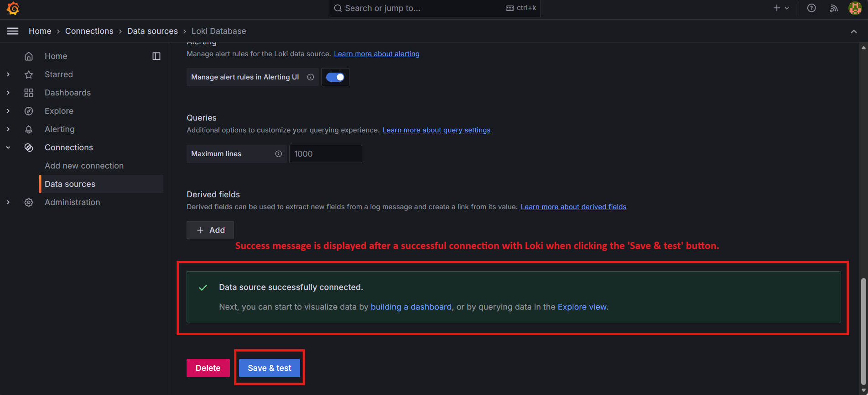This screenshot has height=395, width=868.
Task: Click the user avatar profile icon
Action: 855,8
